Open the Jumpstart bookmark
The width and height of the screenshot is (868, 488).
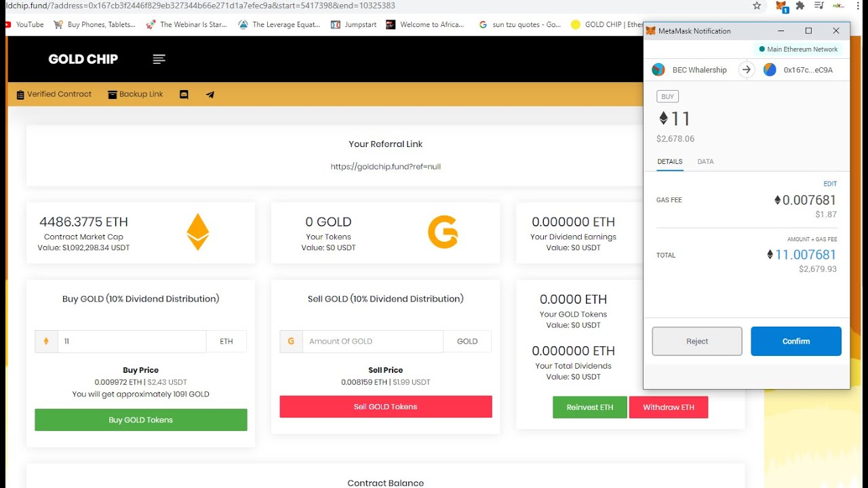pos(353,24)
